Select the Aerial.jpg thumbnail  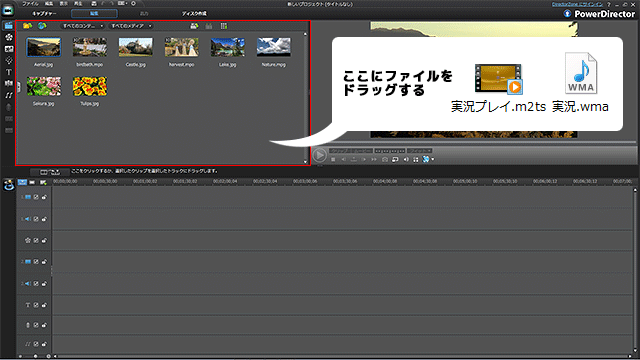(43, 47)
